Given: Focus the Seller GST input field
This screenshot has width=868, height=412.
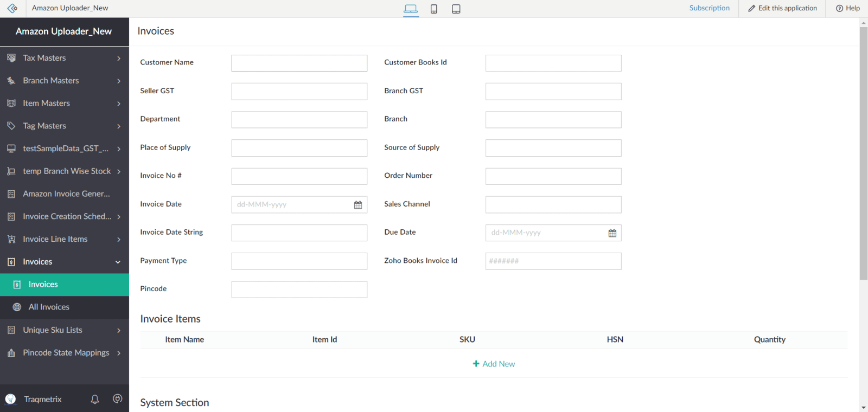Looking at the screenshot, I should 299,91.
